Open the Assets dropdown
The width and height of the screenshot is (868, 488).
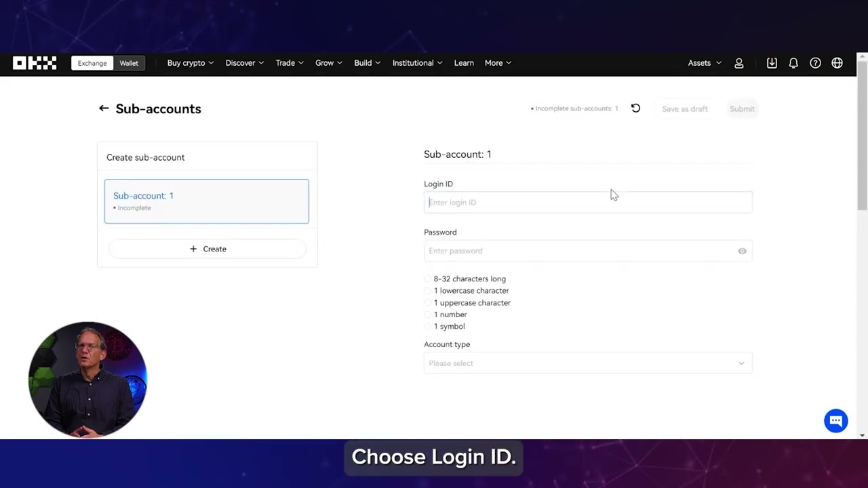705,63
